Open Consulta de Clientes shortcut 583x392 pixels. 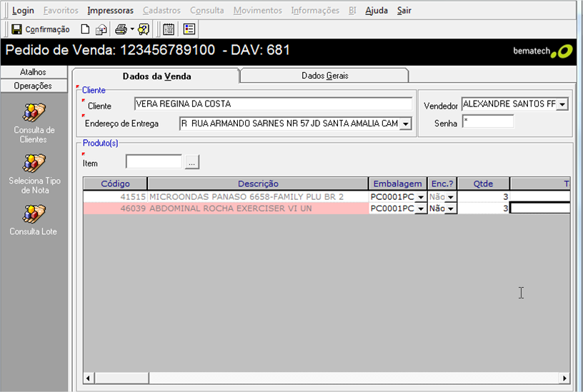click(x=34, y=124)
